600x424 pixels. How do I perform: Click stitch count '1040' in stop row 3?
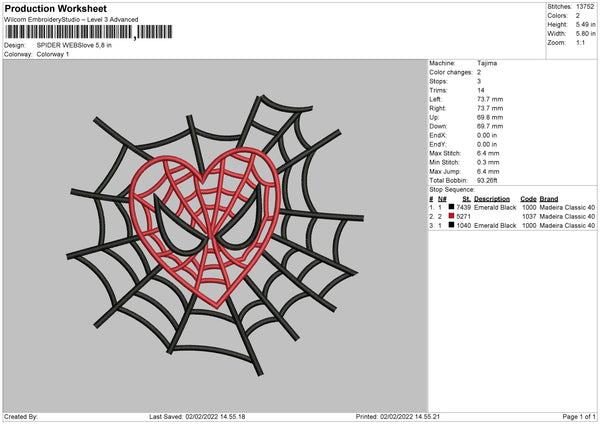click(463, 225)
